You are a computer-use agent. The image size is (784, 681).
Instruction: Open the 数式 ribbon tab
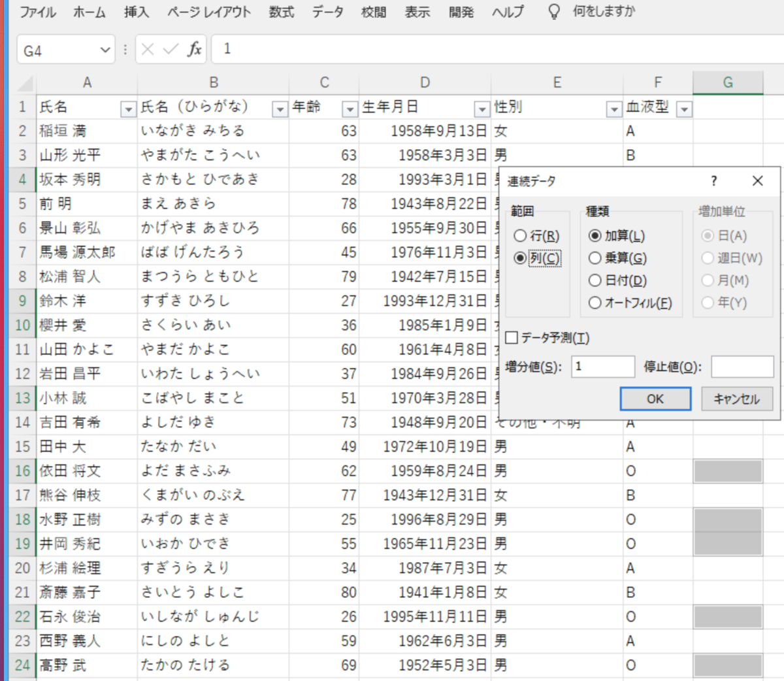pyautogui.click(x=282, y=12)
